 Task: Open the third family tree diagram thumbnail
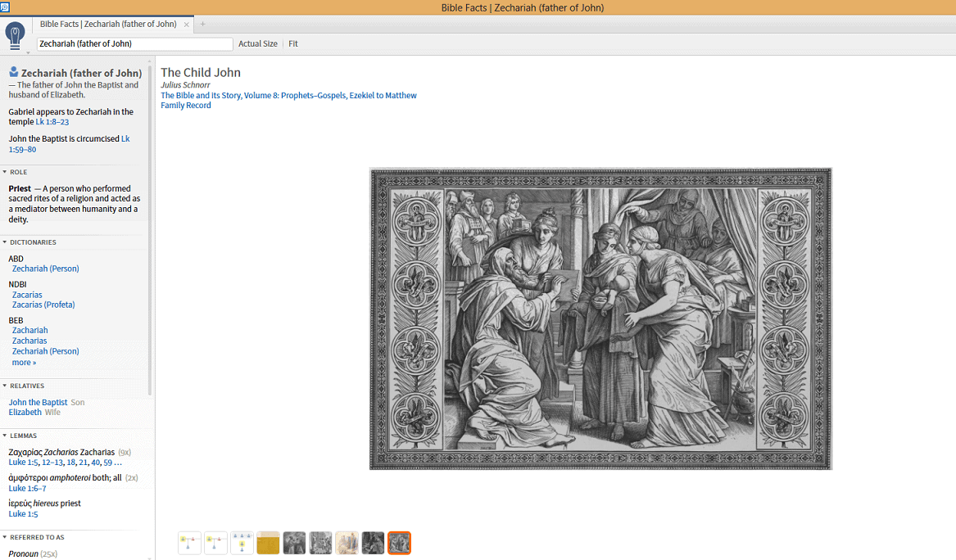pyautogui.click(x=242, y=543)
